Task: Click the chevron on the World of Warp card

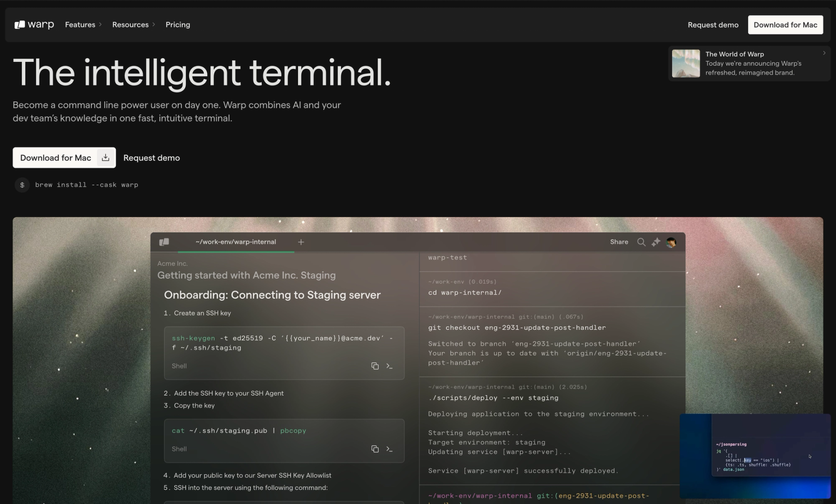Action: pos(824,53)
